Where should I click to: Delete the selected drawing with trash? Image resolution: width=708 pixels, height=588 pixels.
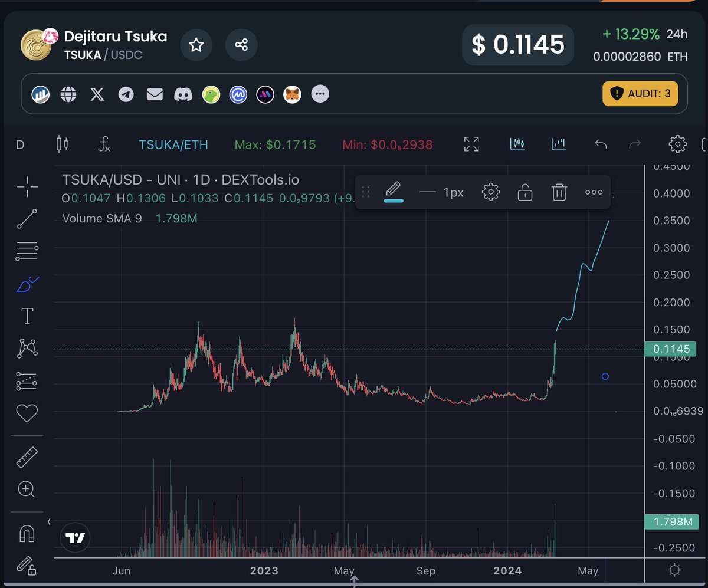tap(559, 192)
